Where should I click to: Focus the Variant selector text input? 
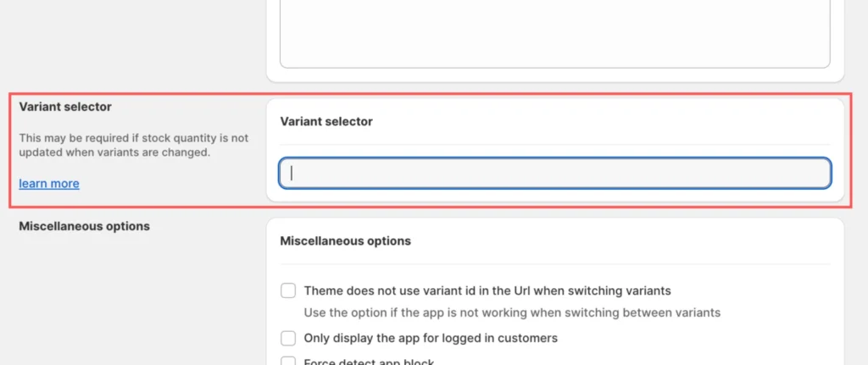[554, 174]
